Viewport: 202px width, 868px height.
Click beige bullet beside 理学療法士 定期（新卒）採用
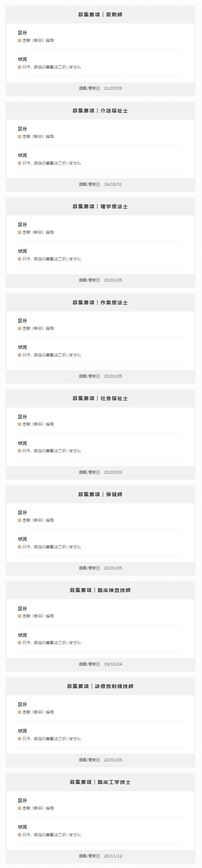(20, 232)
